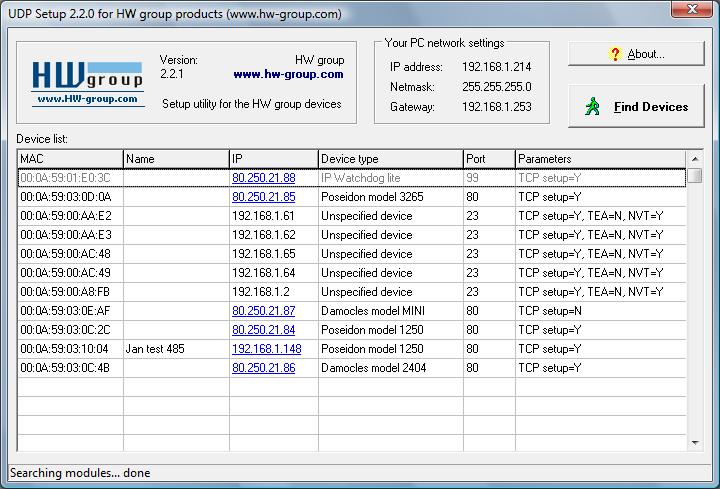This screenshot has width=720, height=489.
Task: Open IP link 80.250.21.84
Action: pyautogui.click(x=264, y=330)
